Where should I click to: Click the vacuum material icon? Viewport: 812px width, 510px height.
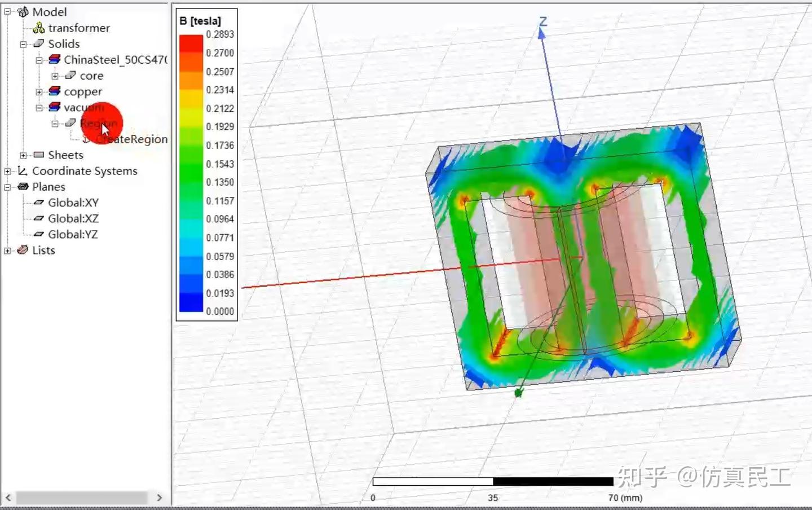(x=55, y=107)
